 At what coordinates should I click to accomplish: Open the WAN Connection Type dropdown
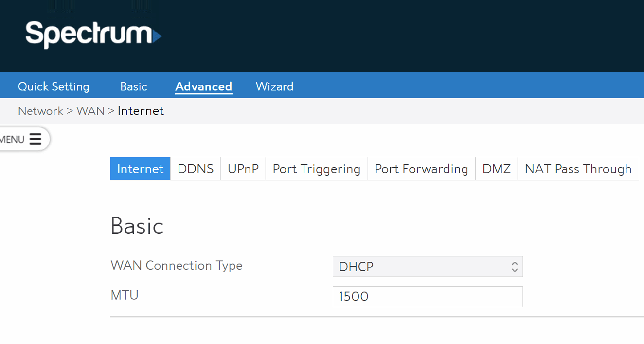point(418,267)
